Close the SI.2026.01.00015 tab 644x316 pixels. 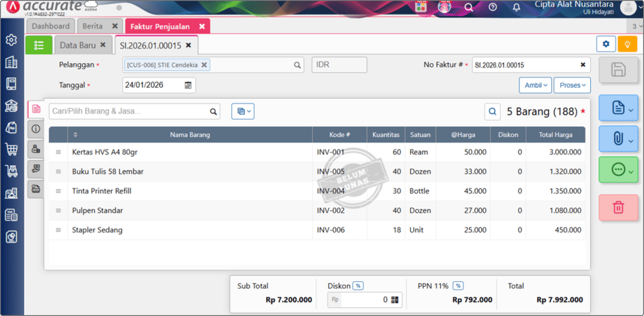point(189,45)
